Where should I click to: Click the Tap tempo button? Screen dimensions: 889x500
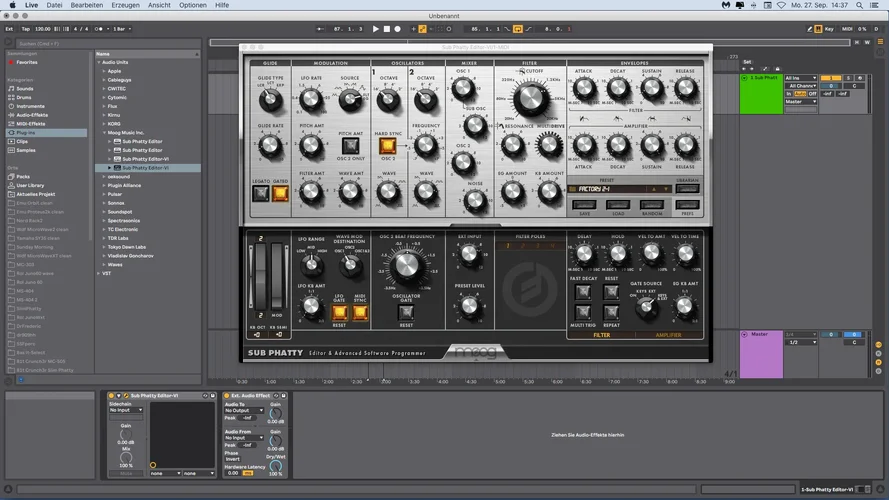(25, 29)
